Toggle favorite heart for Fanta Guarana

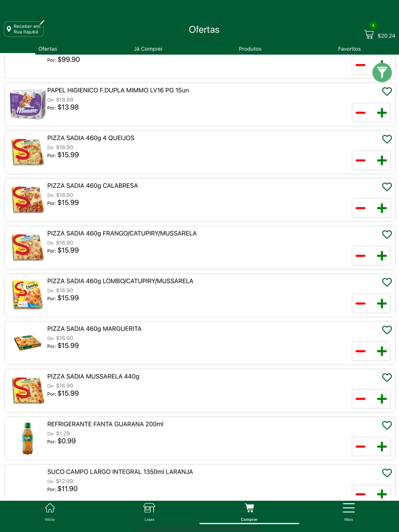tap(387, 425)
